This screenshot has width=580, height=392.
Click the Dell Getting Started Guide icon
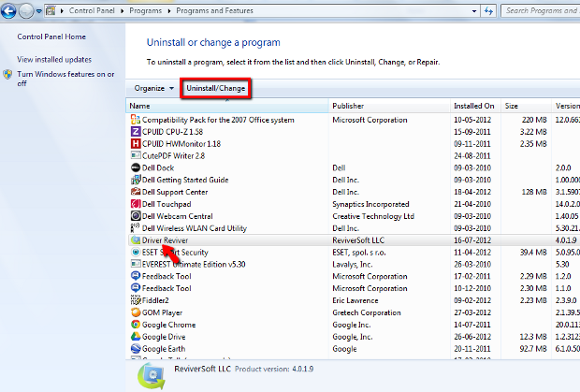coord(136,180)
